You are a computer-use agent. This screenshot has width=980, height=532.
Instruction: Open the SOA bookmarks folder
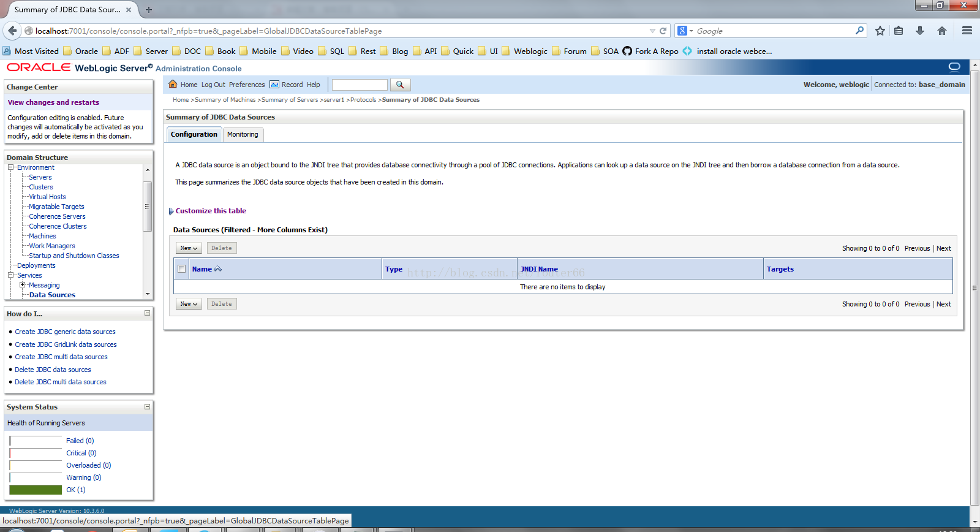(605, 51)
